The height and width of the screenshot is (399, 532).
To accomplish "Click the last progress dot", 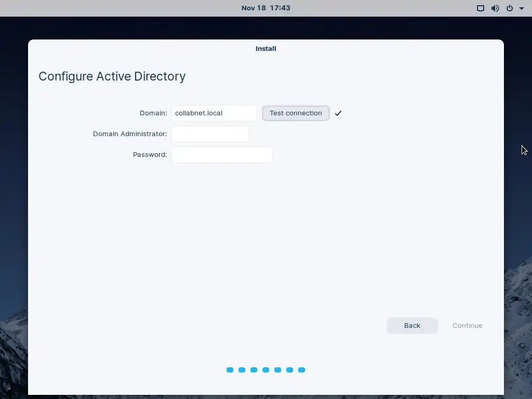I will point(301,370).
